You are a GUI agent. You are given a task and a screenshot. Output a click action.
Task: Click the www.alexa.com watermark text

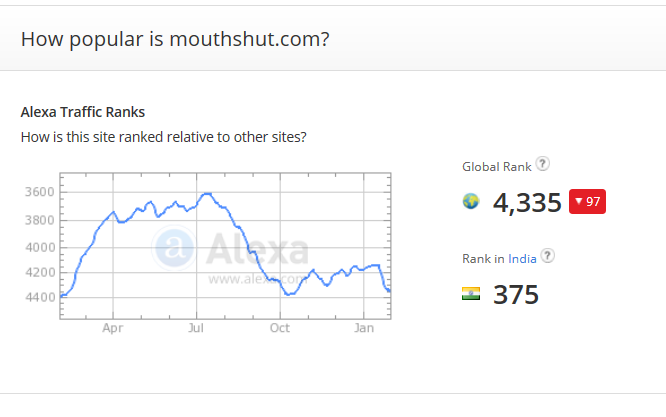(x=256, y=280)
